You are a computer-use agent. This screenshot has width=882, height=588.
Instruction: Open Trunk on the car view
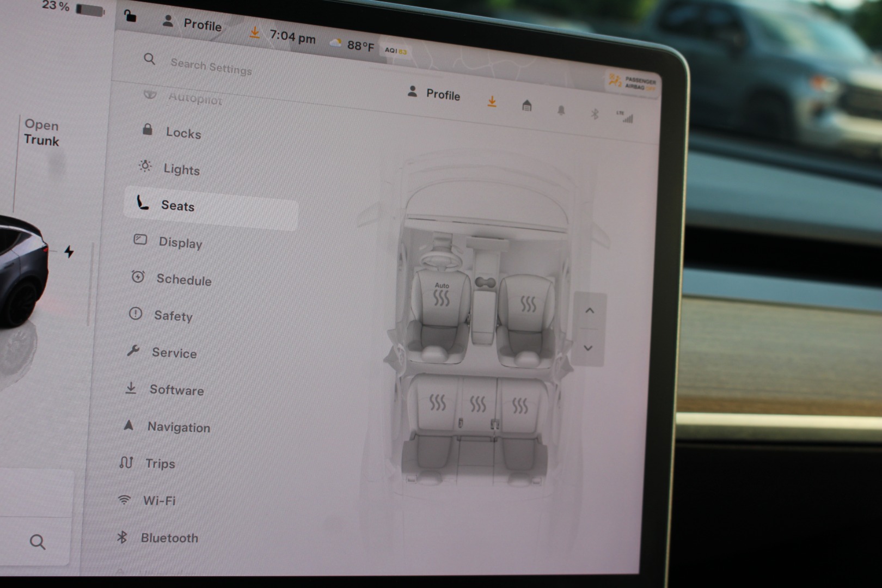coord(41,132)
